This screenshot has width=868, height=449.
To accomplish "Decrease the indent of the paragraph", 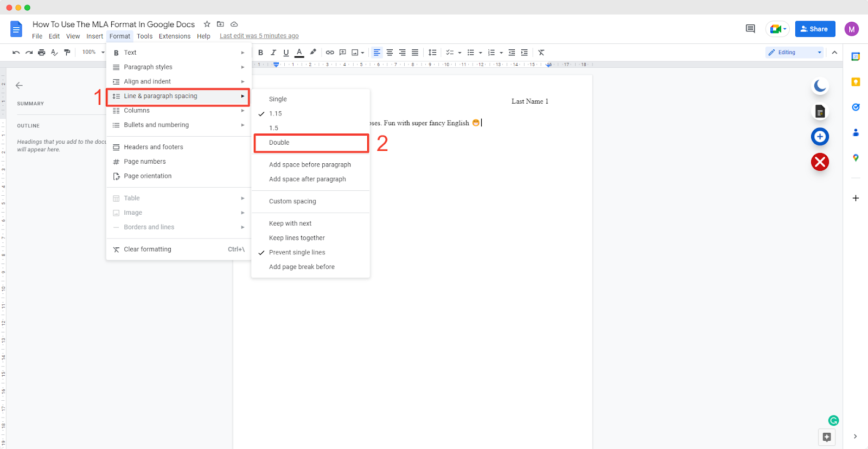I will pyautogui.click(x=512, y=53).
